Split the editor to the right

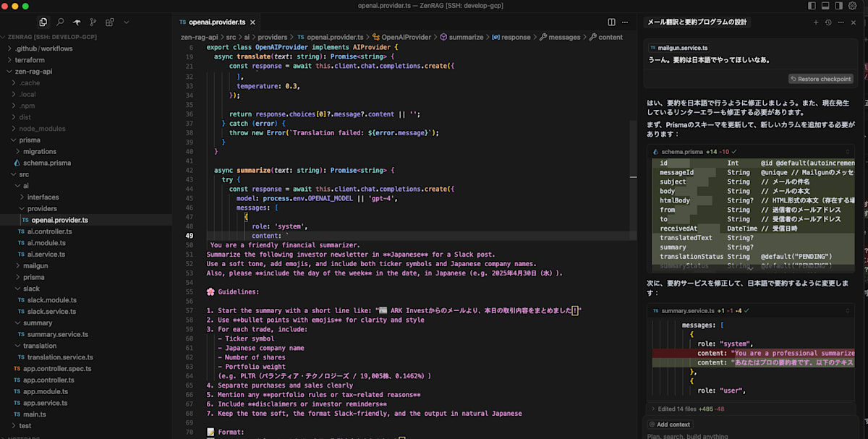click(x=612, y=22)
